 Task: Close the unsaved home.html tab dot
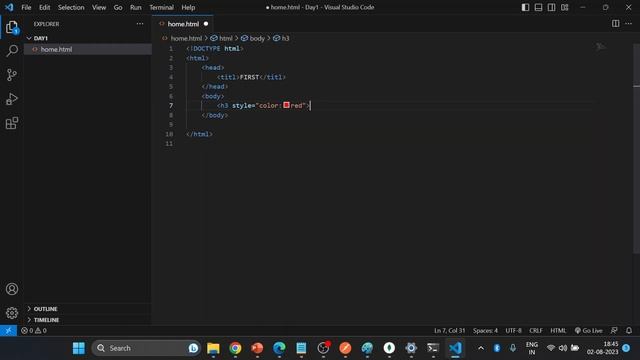pyautogui.click(x=206, y=24)
